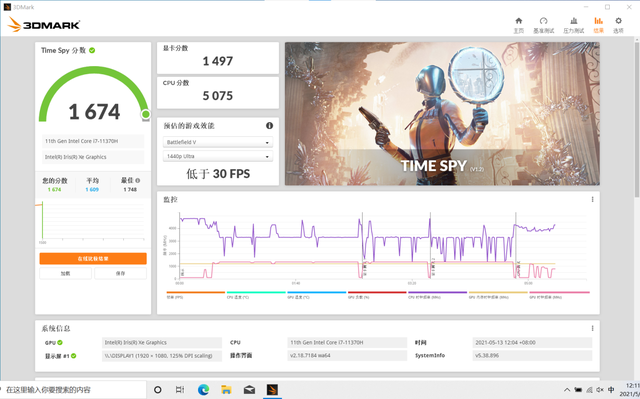The image size is (640, 399).
Task: Toggle the purple CPU clock frequency legend
Action: point(437,295)
